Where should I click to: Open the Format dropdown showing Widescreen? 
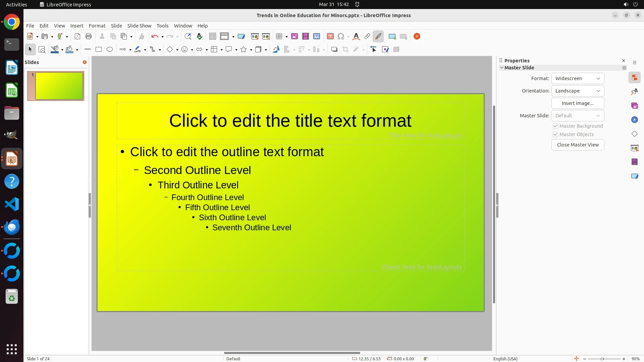click(x=578, y=78)
